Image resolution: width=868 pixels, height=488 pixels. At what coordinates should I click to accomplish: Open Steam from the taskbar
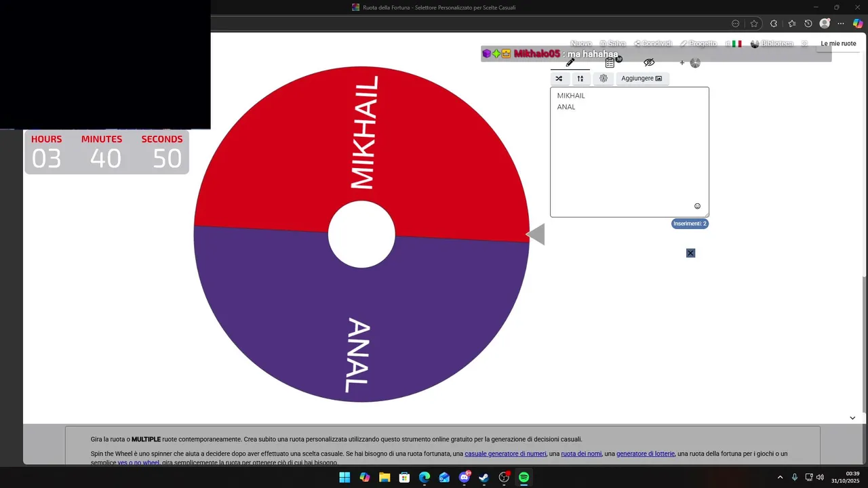(484, 477)
